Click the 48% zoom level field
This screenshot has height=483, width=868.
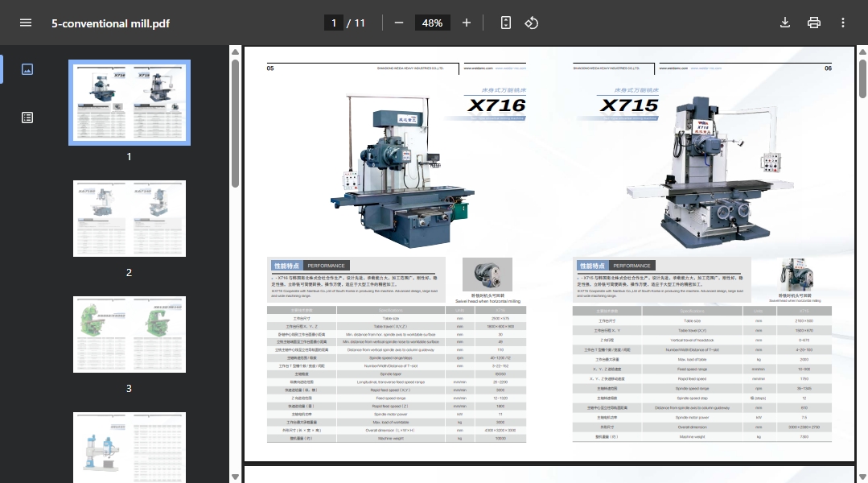(433, 23)
